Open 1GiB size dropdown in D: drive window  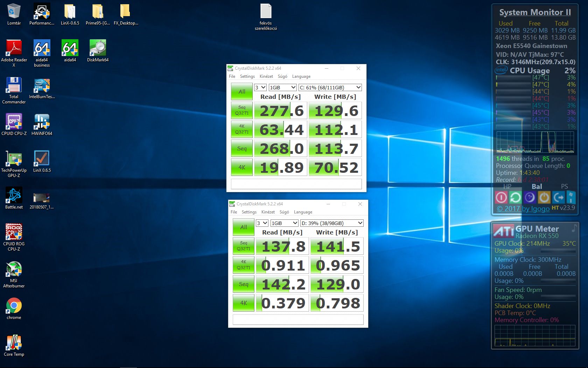[x=284, y=223]
